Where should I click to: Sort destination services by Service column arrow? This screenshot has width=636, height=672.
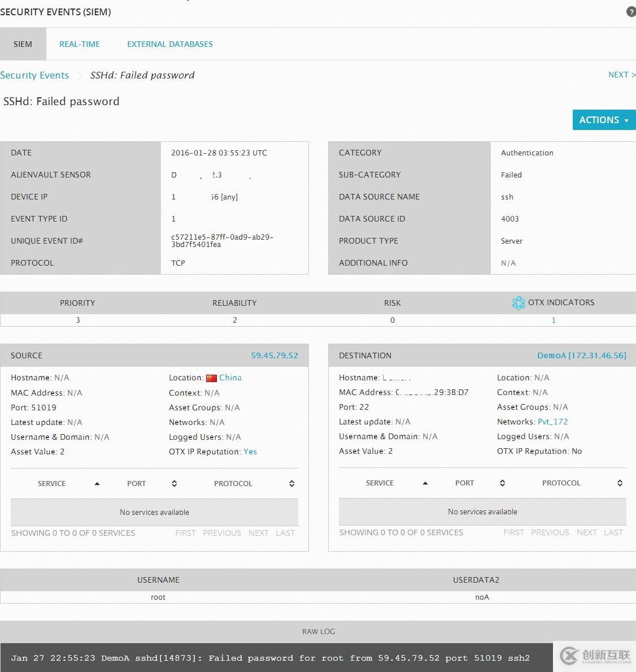tap(425, 483)
